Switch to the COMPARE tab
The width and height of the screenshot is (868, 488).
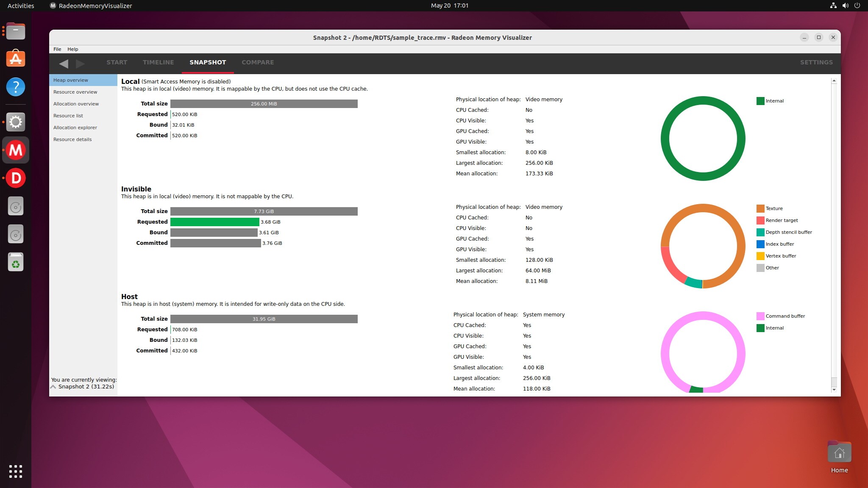tap(258, 62)
